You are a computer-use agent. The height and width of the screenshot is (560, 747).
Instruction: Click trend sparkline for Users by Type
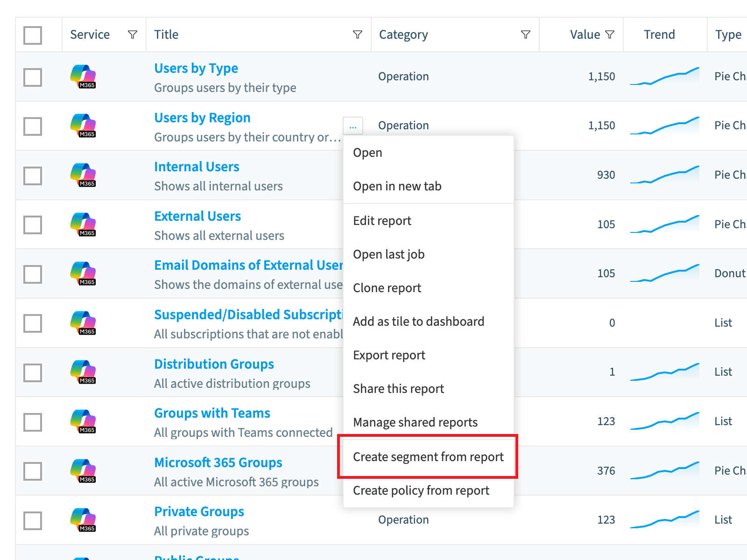pos(665,77)
